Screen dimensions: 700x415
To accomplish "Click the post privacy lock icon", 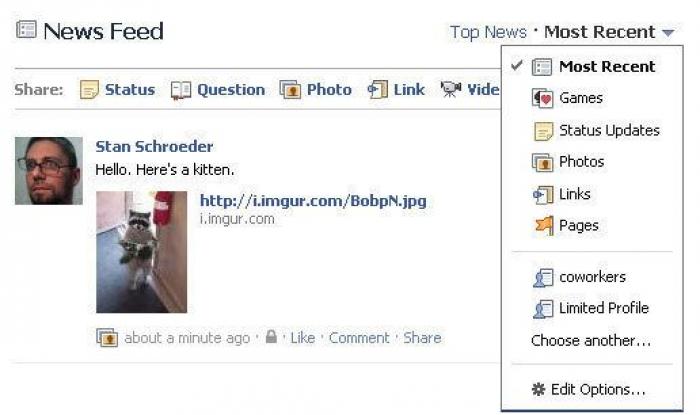I will 271,336.
